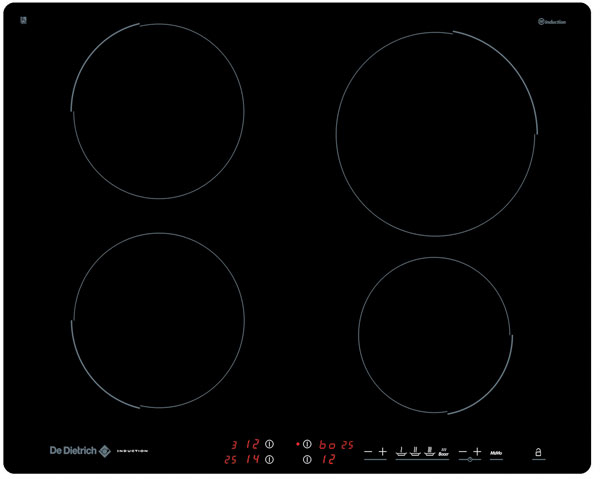Screen dimensions: 600x479
Task: Select the second pan preset icon
Action: click(x=415, y=453)
